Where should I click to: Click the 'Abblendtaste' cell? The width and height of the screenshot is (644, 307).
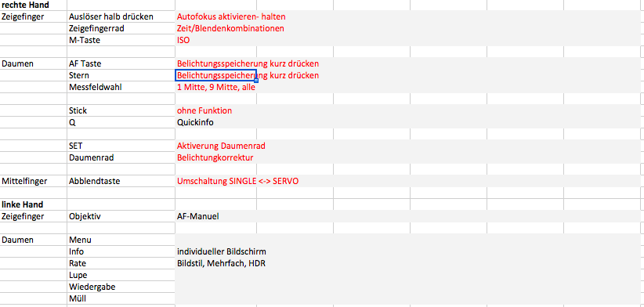[x=121, y=181]
